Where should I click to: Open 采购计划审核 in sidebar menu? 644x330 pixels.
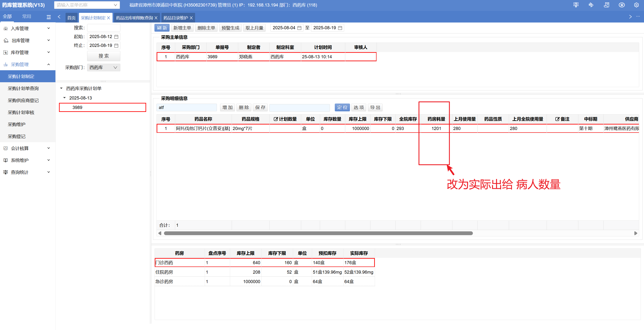21,113
